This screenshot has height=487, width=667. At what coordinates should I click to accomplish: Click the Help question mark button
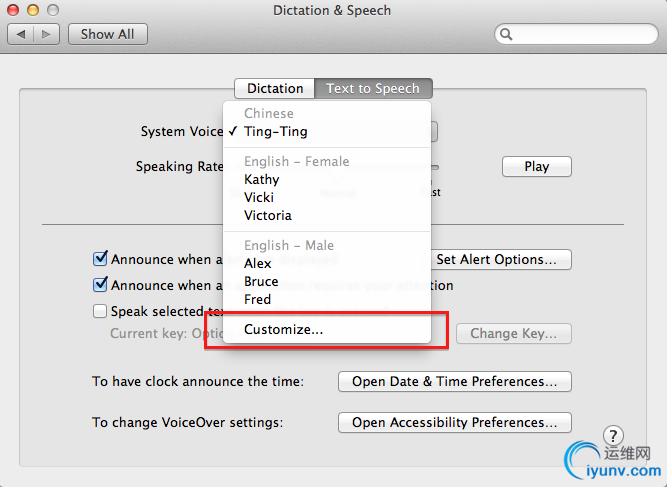(614, 435)
